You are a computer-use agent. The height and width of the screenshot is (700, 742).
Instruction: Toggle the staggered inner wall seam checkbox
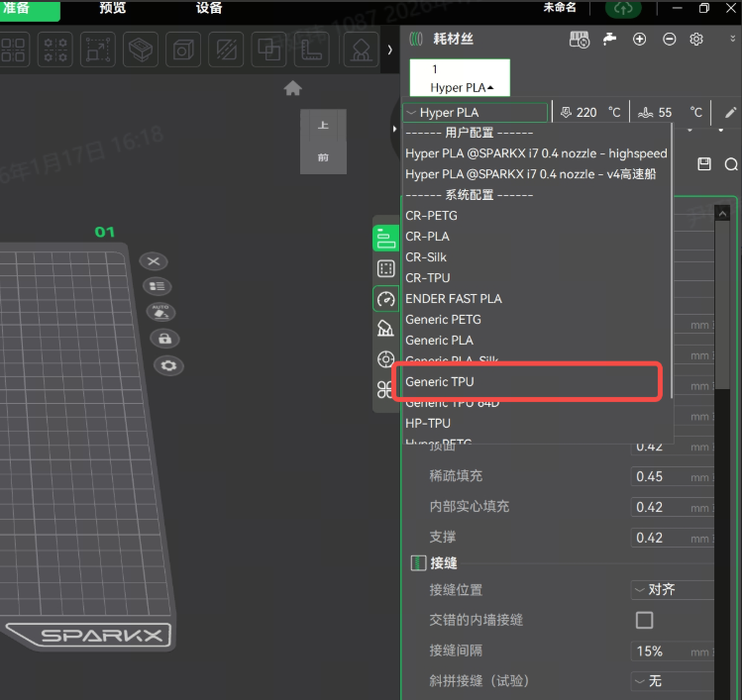pyautogui.click(x=644, y=620)
